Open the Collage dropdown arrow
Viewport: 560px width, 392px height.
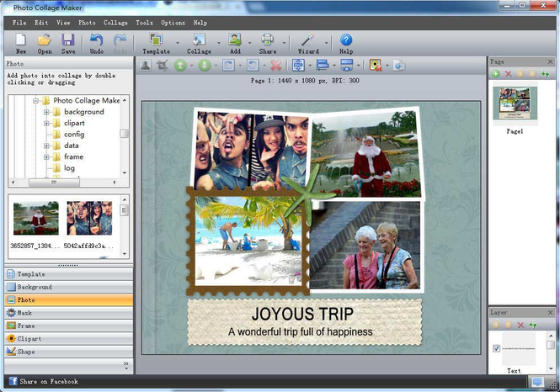click(219, 43)
